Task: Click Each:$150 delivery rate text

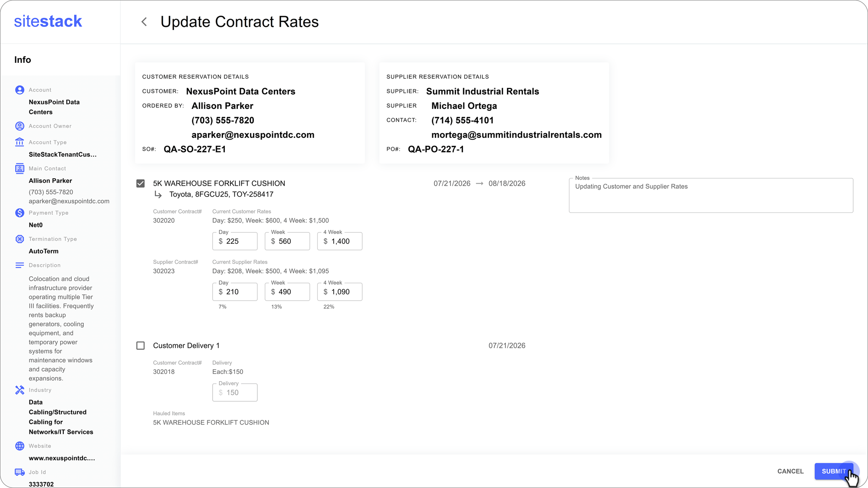Action: [227, 372]
